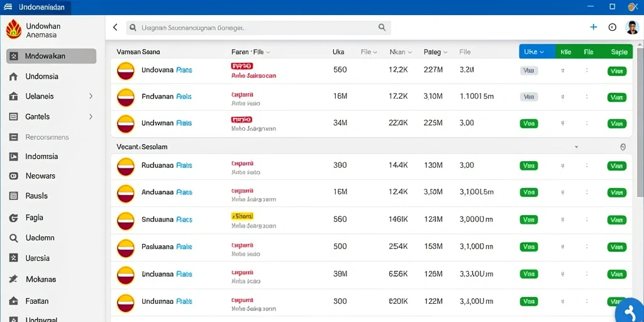
Task: Toggle the green Vea status on Undwhan row
Action: click(529, 123)
